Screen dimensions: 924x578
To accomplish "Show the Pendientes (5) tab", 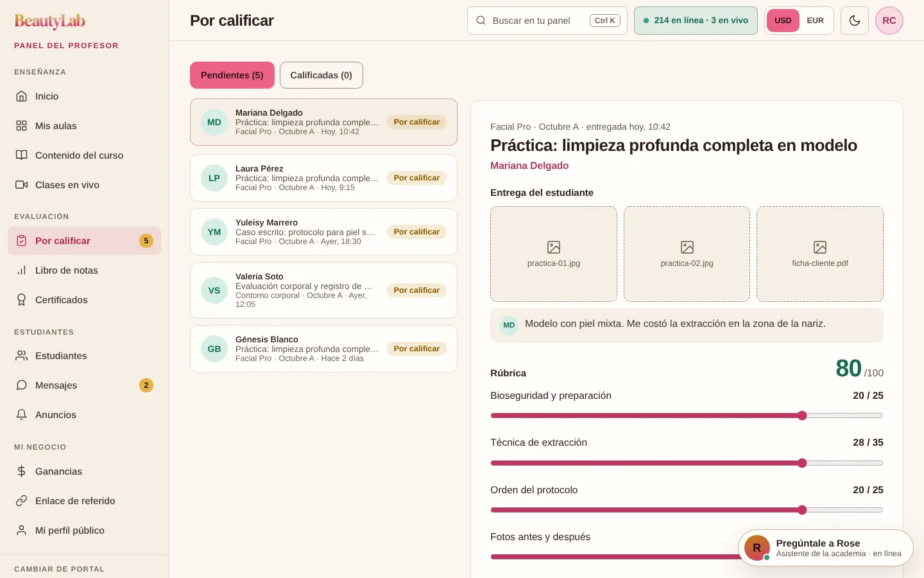I will click(232, 75).
